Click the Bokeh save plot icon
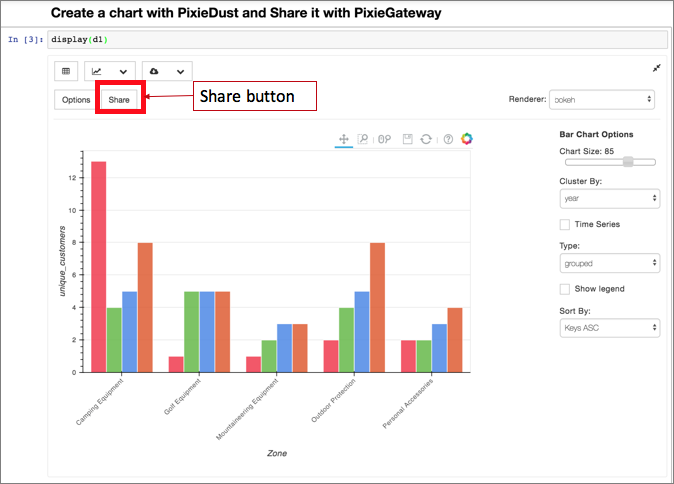674x484 pixels. (x=407, y=139)
